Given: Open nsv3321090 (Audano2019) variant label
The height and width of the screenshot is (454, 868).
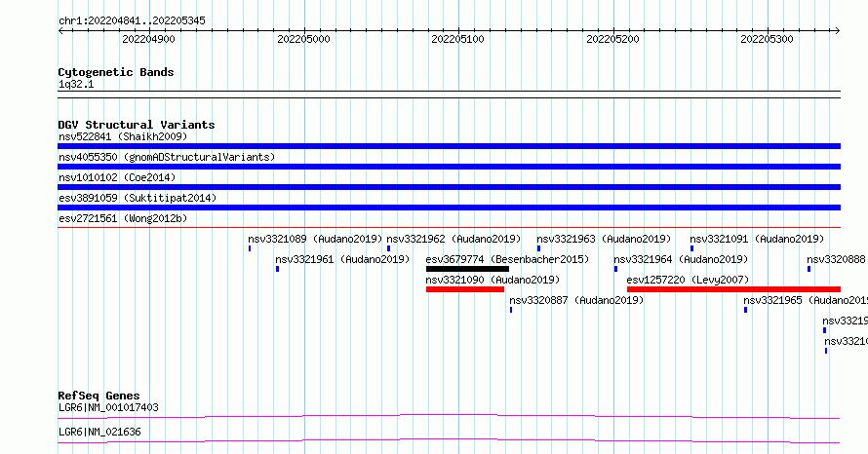Looking at the screenshot, I should click(493, 280).
